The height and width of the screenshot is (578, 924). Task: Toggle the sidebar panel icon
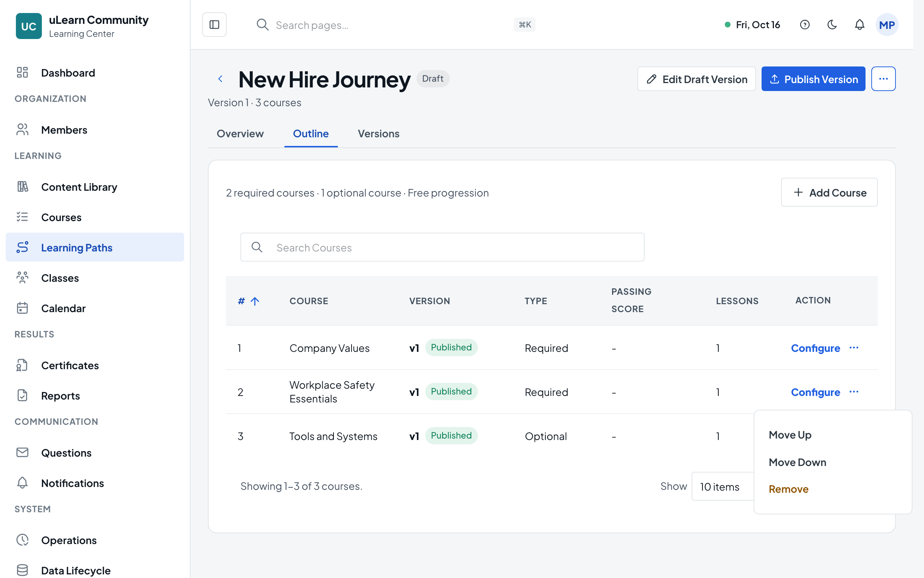(x=214, y=25)
